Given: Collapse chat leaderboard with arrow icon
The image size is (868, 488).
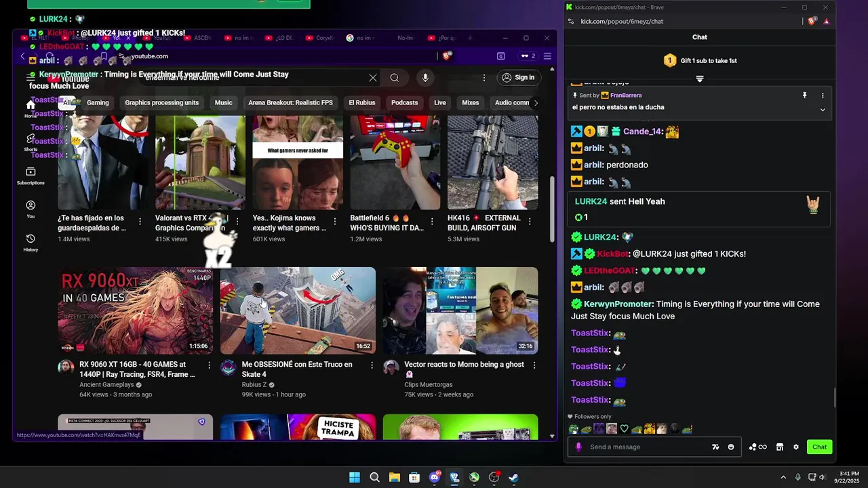Looking at the screenshot, I should coord(700,79).
